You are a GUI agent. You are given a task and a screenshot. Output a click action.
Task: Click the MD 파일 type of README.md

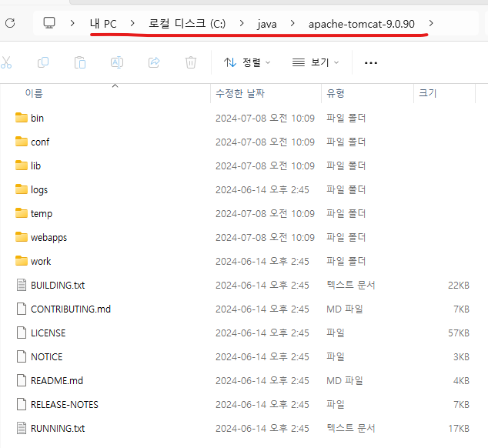click(x=345, y=381)
